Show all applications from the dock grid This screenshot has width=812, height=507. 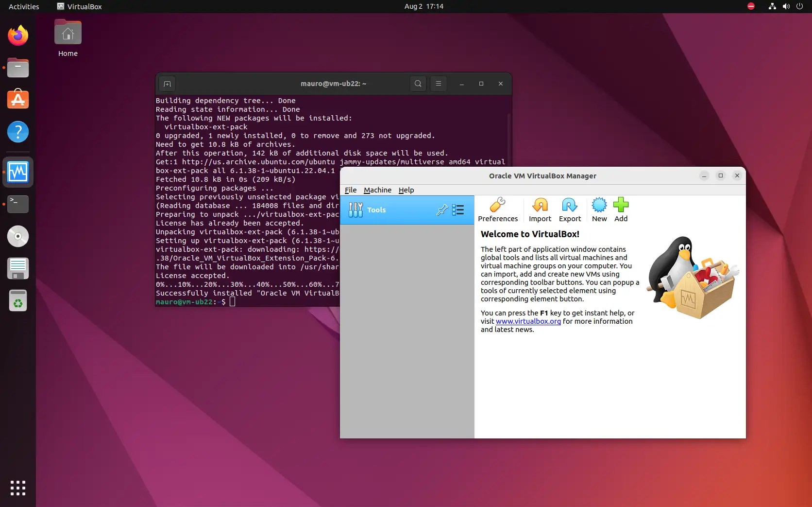coord(18,488)
